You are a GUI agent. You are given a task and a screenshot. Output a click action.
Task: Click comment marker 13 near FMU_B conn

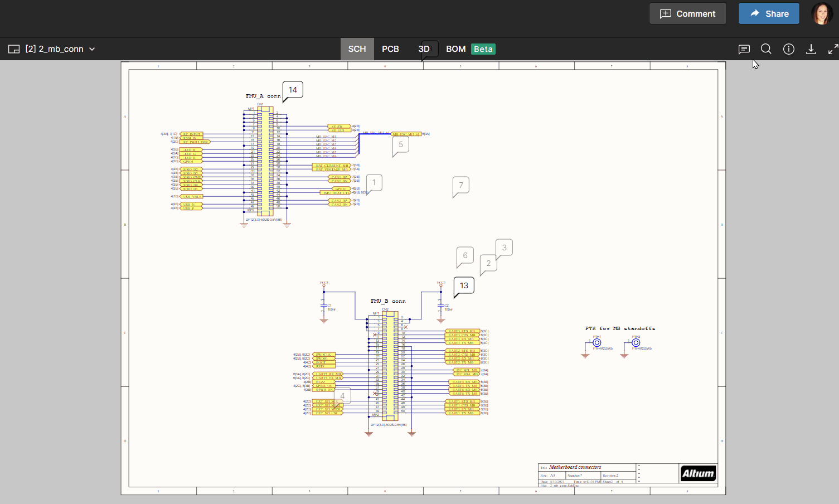point(464,285)
